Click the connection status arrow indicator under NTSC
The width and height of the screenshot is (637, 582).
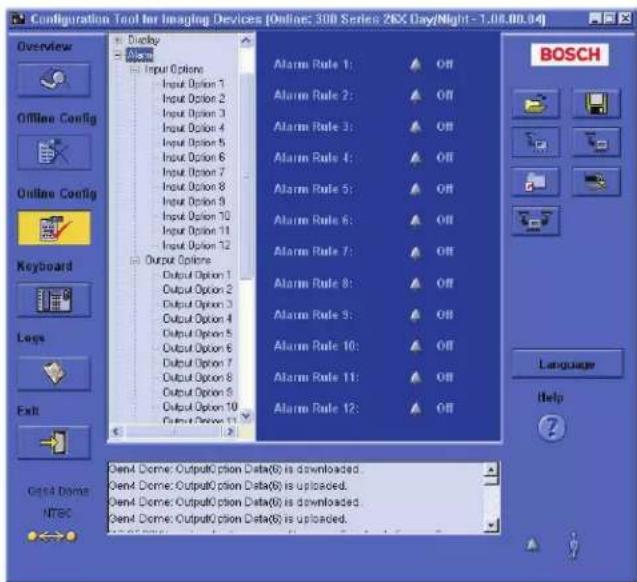52,537
